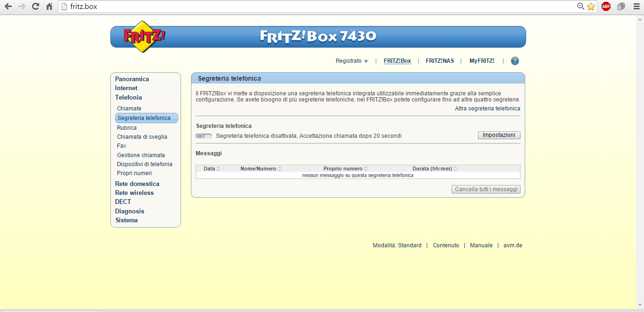Click the FRITZ! logo in the header
The image size is (644, 312).
point(144,36)
